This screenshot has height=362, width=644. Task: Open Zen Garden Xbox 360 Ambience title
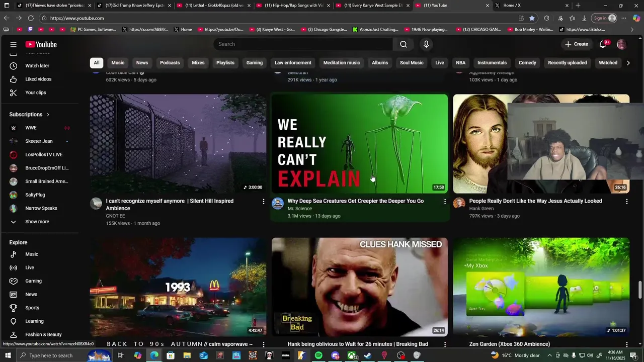(x=510, y=344)
